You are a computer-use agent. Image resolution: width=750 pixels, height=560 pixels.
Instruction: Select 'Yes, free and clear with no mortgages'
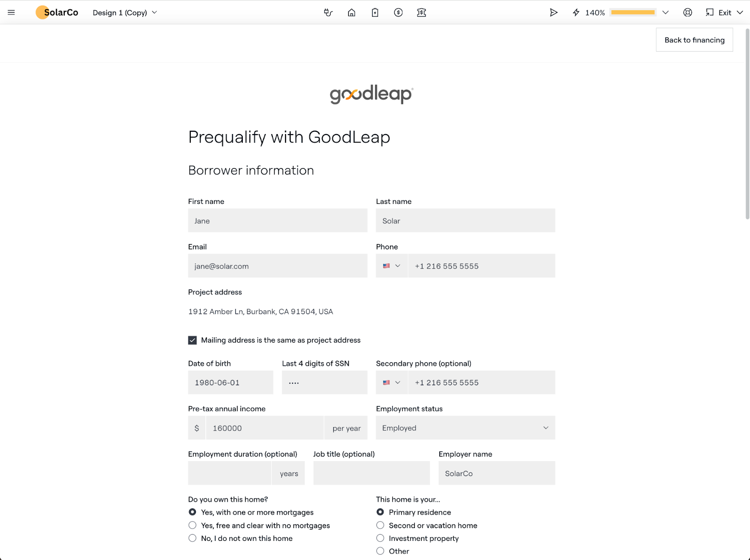193,525
